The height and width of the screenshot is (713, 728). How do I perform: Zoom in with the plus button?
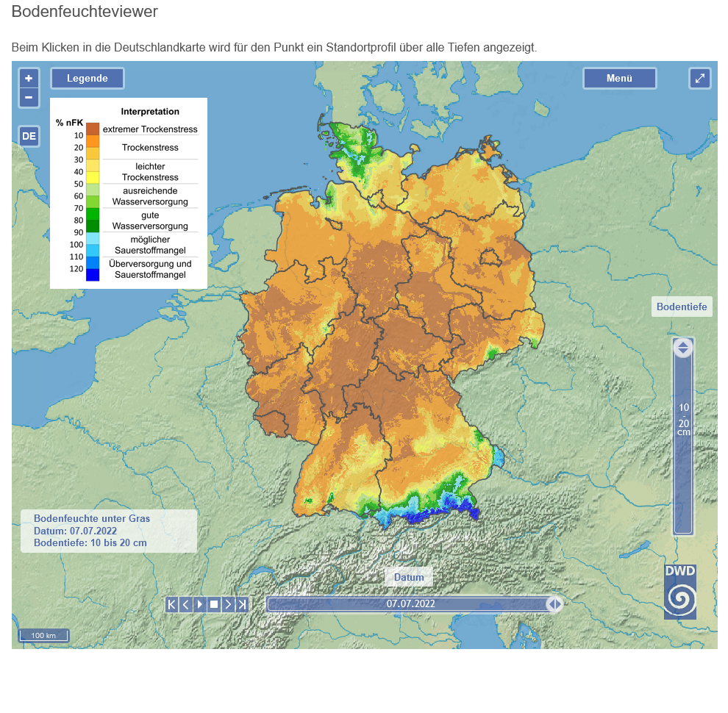(29, 78)
